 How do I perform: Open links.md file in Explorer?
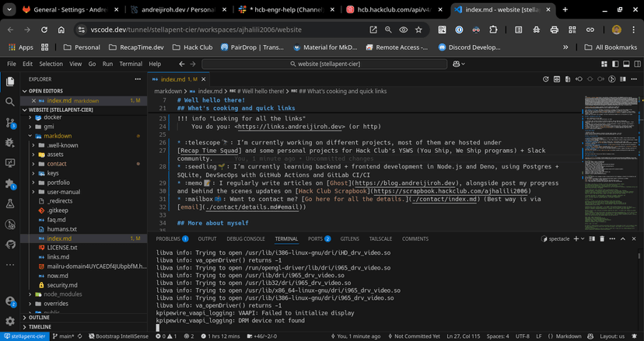58,256
